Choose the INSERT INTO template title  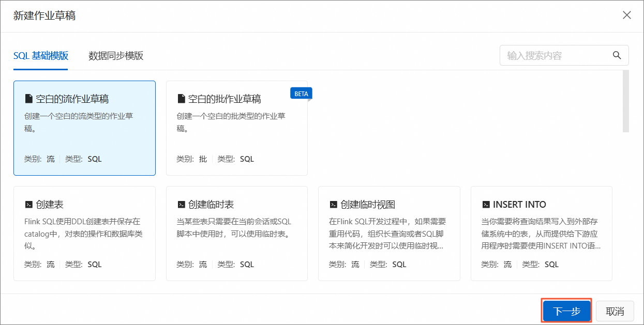[x=519, y=205]
